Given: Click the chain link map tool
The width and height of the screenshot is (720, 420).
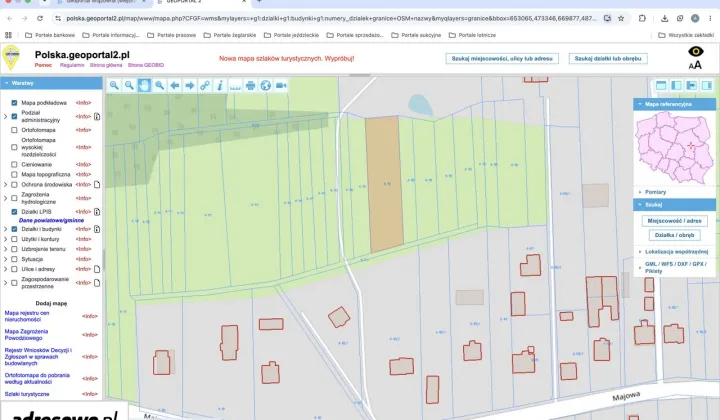Looking at the screenshot, I should [x=205, y=85].
